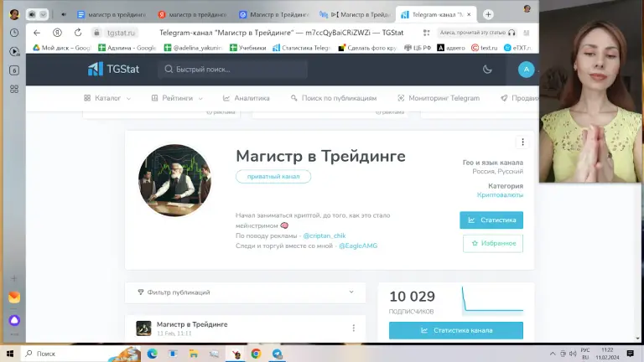Screen dimensions: 644x362
Task: Open the адвего bookmark
Action: coord(450,48)
